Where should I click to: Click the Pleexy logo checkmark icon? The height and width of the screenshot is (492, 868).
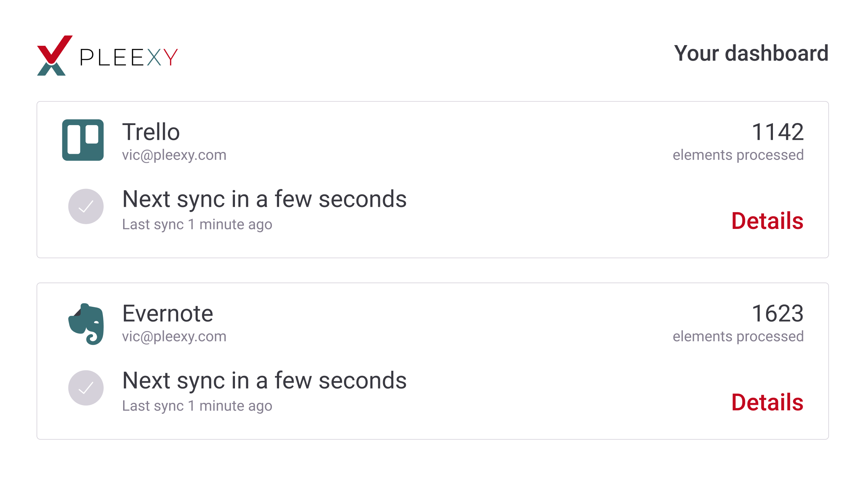[x=54, y=55]
